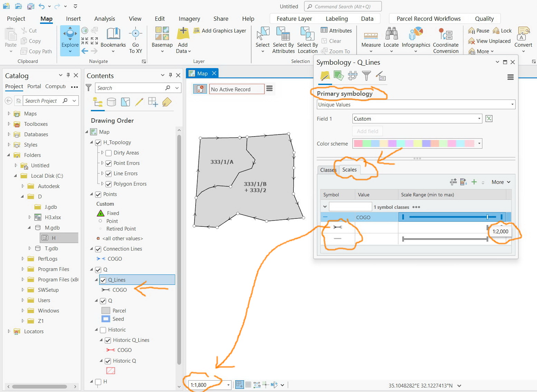Select the Measure tool

click(371, 40)
